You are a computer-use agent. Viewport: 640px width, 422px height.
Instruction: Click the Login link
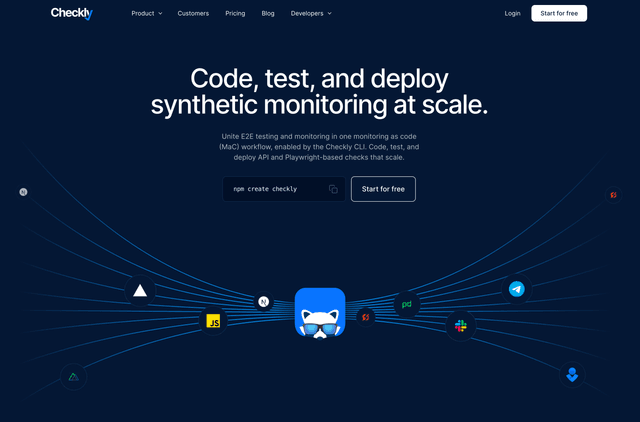(512, 13)
